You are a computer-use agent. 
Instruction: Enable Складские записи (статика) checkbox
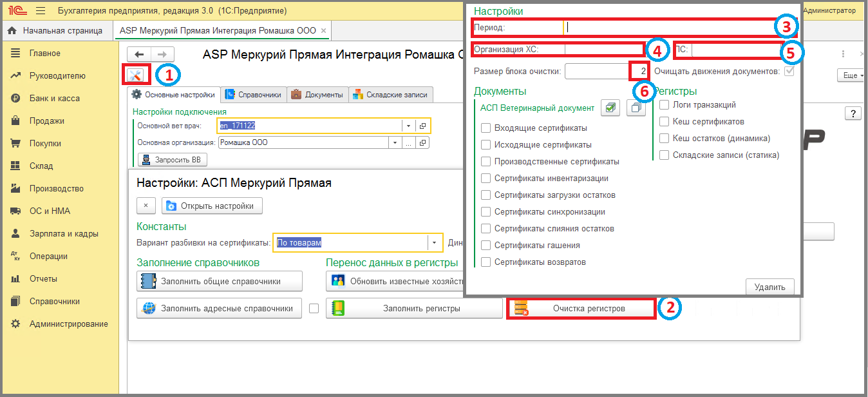[x=665, y=155]
